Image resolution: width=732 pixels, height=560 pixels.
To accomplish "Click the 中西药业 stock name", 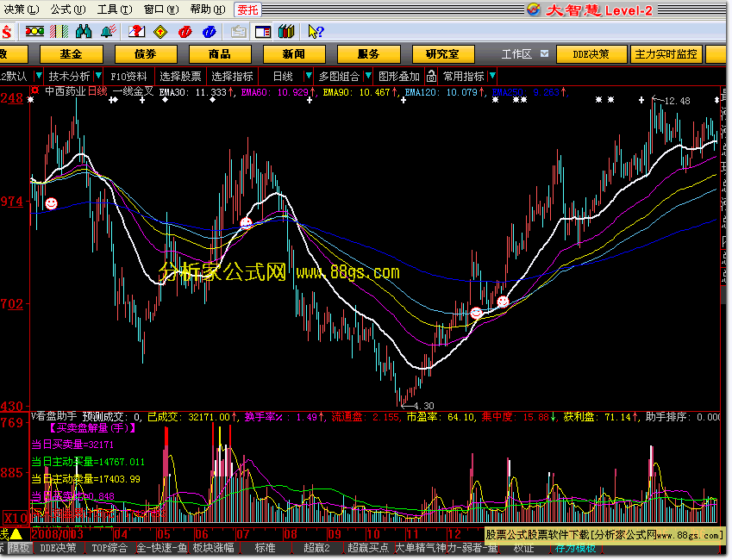I will click(66, 91).
